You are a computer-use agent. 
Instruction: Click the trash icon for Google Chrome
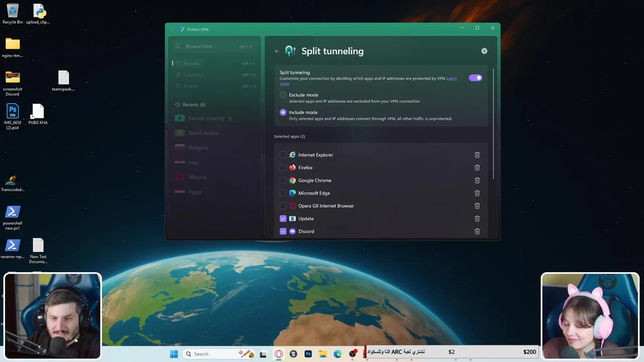click(x=477, y=180)
